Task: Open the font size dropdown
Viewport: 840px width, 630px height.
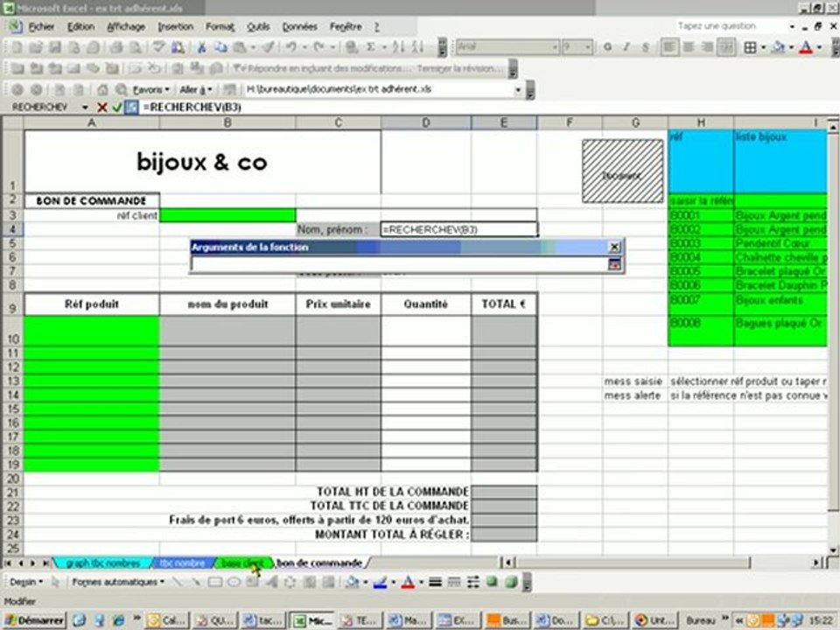Action: tap(588, 47)
